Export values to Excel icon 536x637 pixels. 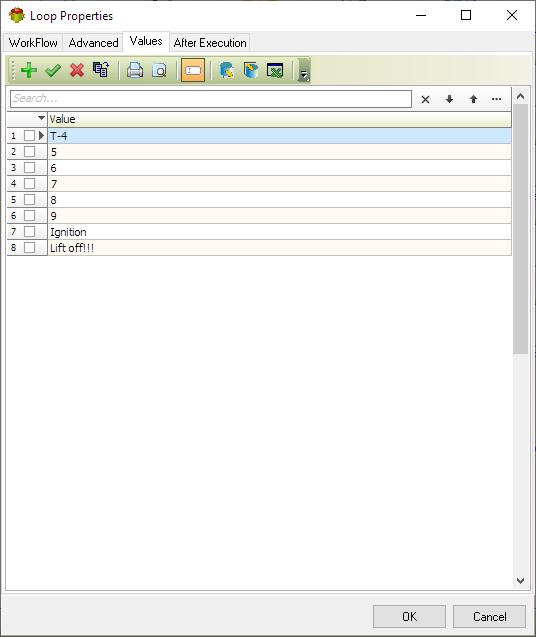(275, 70)
